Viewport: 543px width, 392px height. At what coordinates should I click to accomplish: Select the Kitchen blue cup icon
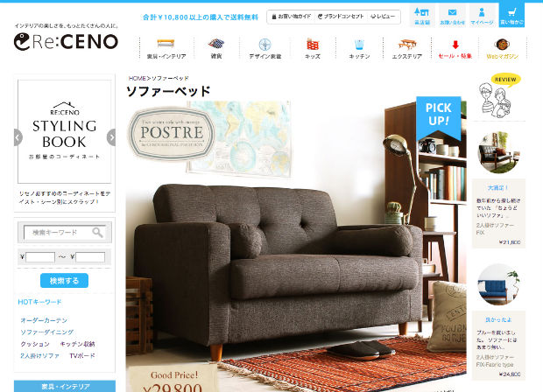[359, 45]
